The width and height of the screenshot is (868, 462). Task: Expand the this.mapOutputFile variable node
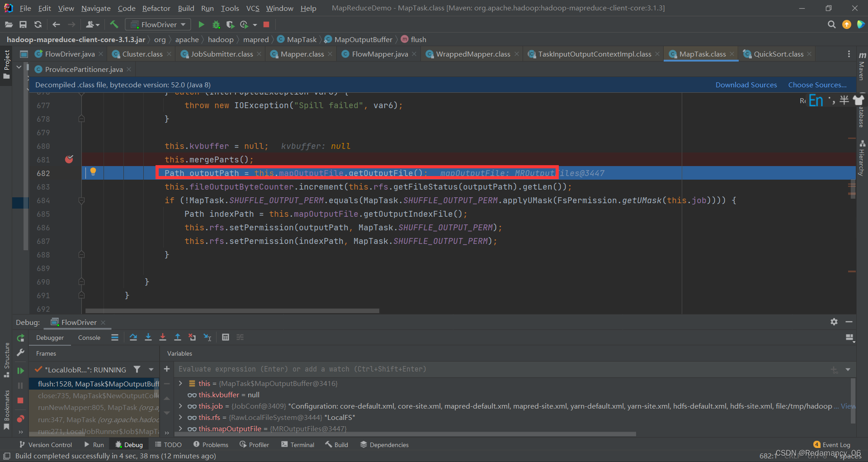click(180, 429)
